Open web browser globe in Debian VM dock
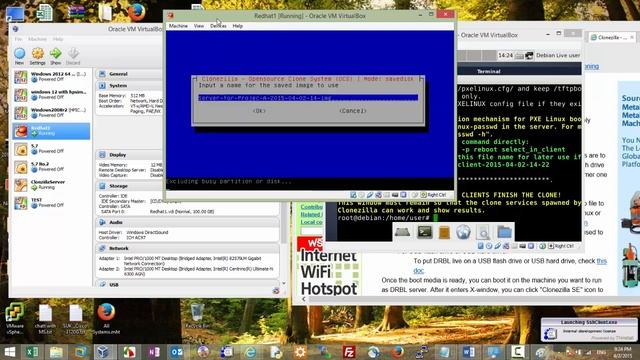This screenshot has height=360, width=640. click(x=463, y=232)
